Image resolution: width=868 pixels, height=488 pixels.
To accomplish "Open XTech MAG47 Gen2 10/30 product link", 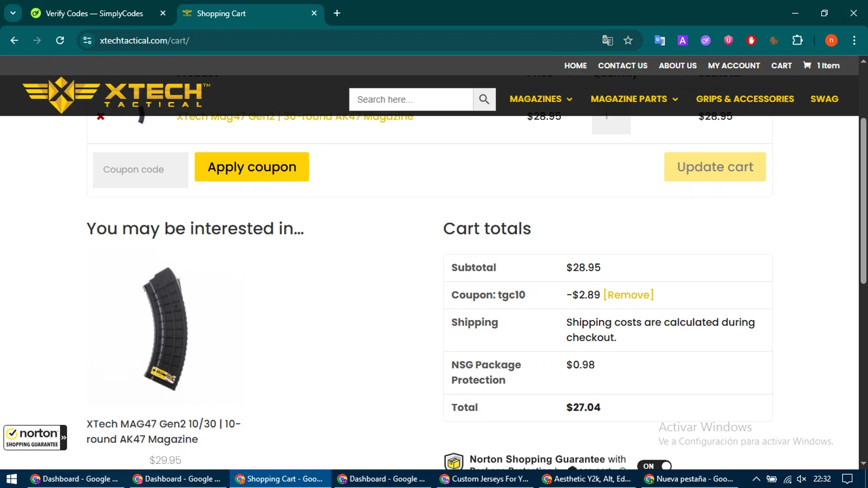I will [163, 431].
